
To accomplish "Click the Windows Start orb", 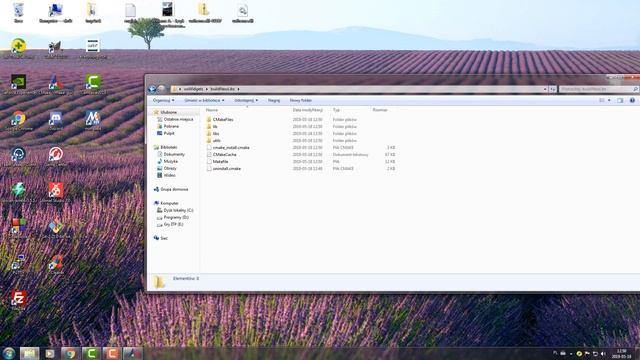I will tap(9, 353).
